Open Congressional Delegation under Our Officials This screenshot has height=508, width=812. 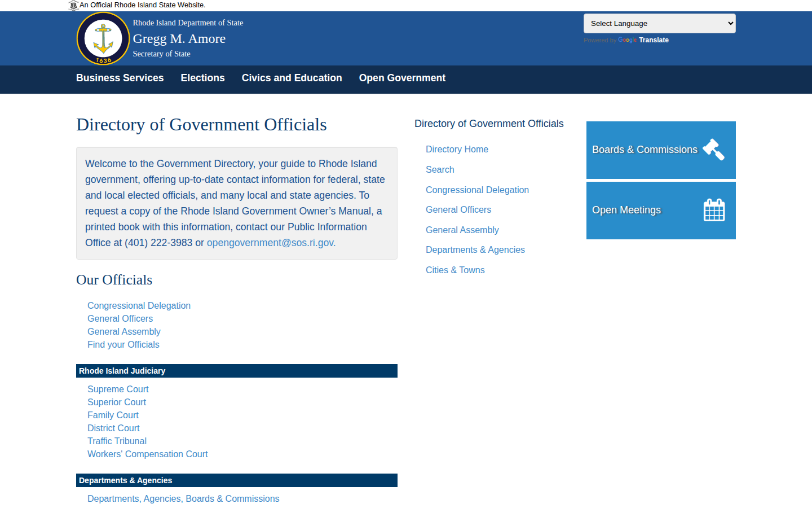point(139,305)
